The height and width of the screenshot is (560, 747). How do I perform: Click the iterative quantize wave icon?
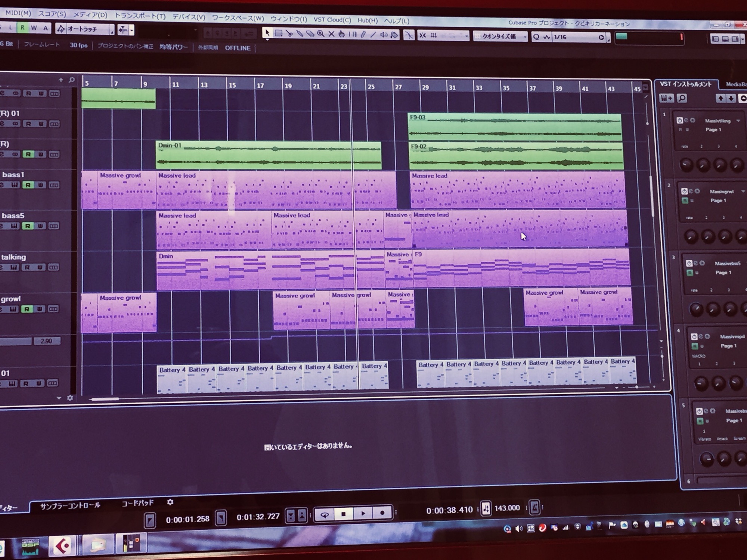(547, 37)
